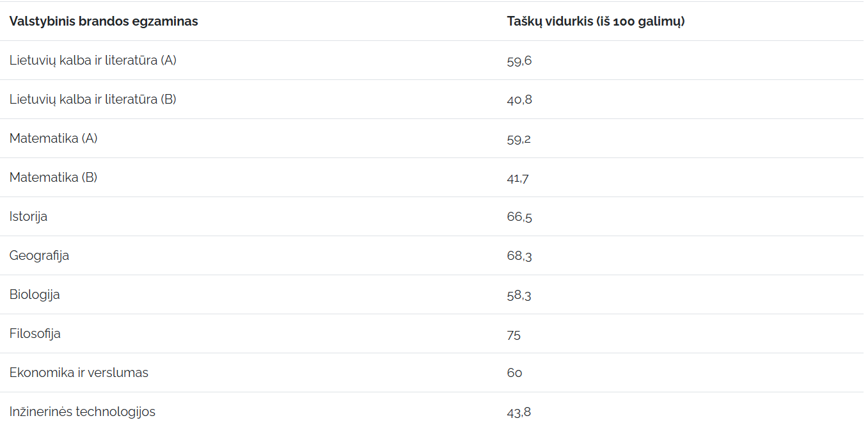Screen dimensions: 868x425
Task: Click the 'Matematika (B)' row label
Action: pos(54,177)
